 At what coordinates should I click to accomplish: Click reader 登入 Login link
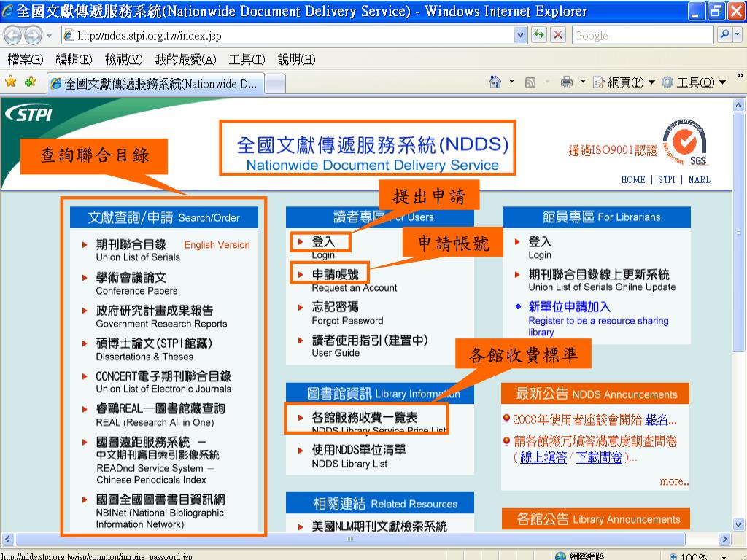click(323, 242)
